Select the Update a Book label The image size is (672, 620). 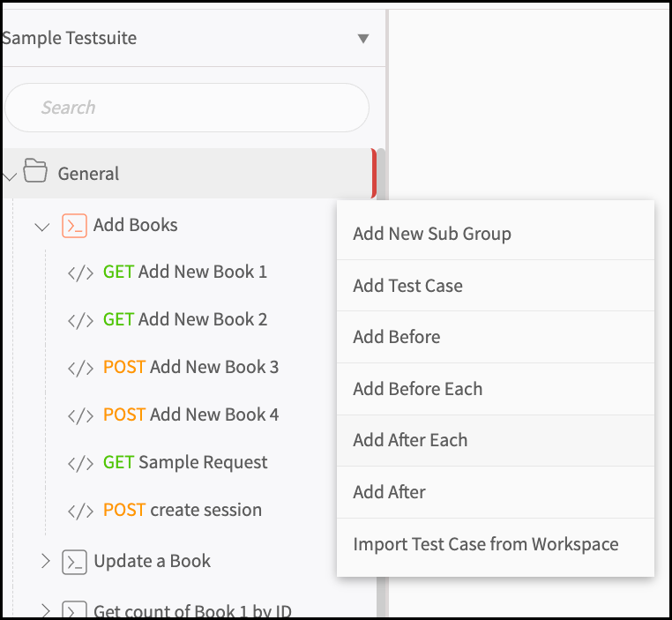click(x=153, y=561)
